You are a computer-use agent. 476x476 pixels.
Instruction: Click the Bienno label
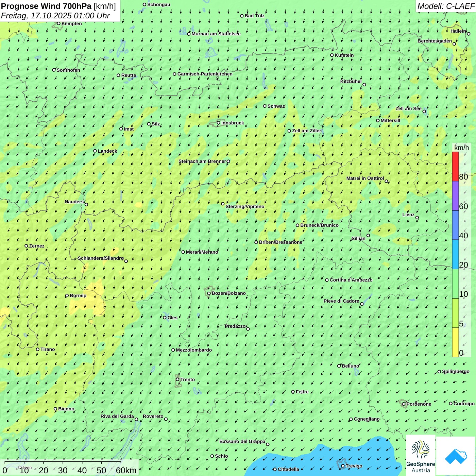coord(66,409)
